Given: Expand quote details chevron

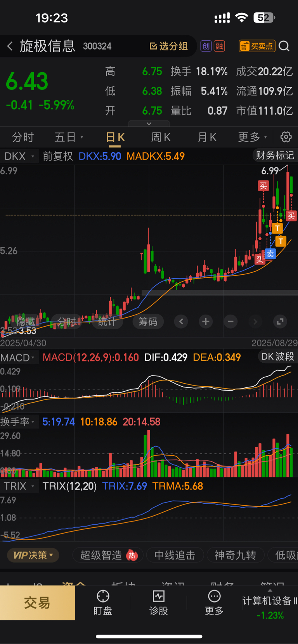Looking at the screenshot, I should tap(149, 124).
